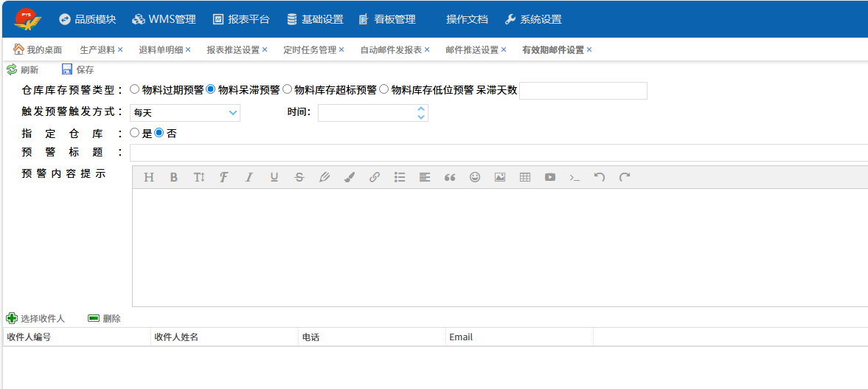868x389 pixels.
Task: Set 指定仓库 to 是
Action: tap(134, 134)
